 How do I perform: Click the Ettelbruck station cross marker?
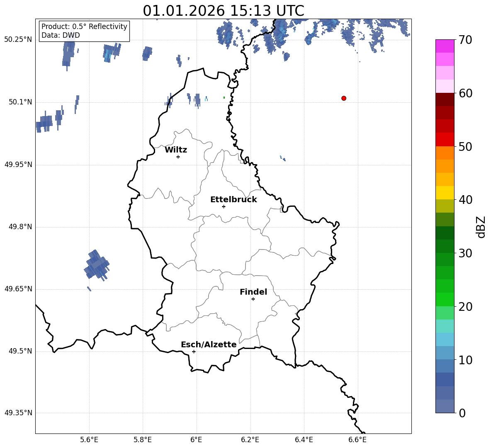[x=224, y=206]
